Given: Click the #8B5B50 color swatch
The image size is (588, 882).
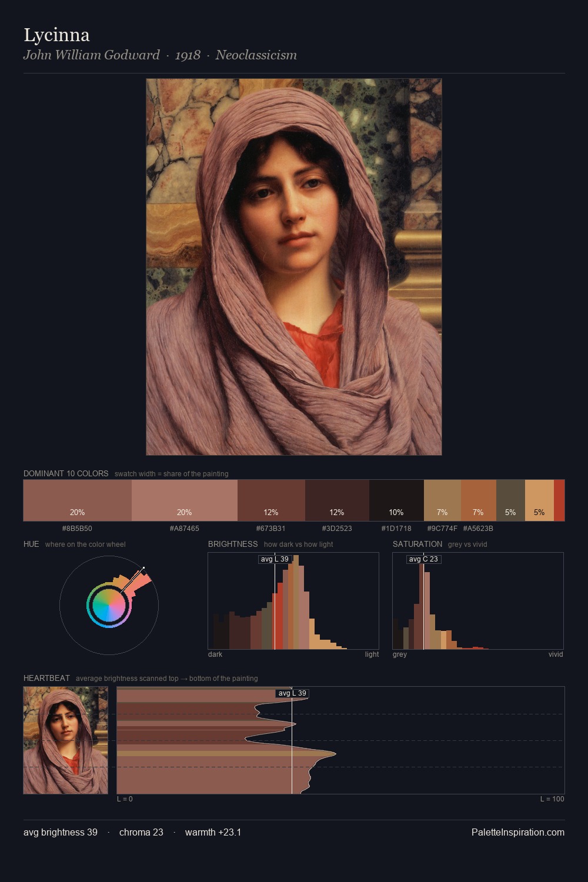Looking at the screenshot, I should pyautogui.click(x=77, y=500).
